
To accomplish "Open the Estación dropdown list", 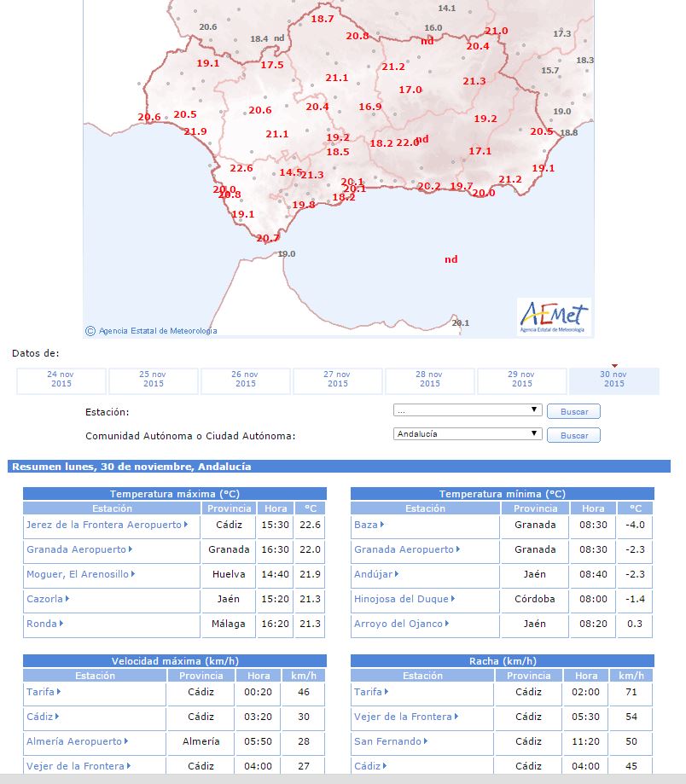I will 468,410.
